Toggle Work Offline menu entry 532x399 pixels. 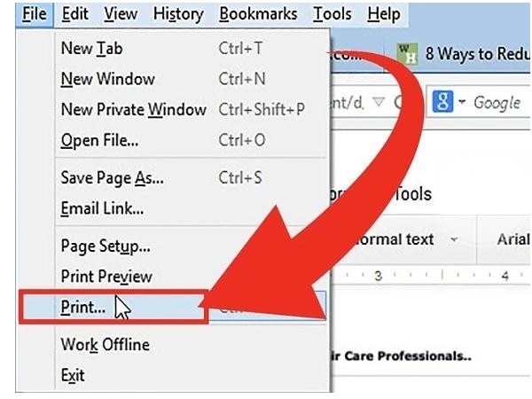pyautogui.click(x=192, y=345)
